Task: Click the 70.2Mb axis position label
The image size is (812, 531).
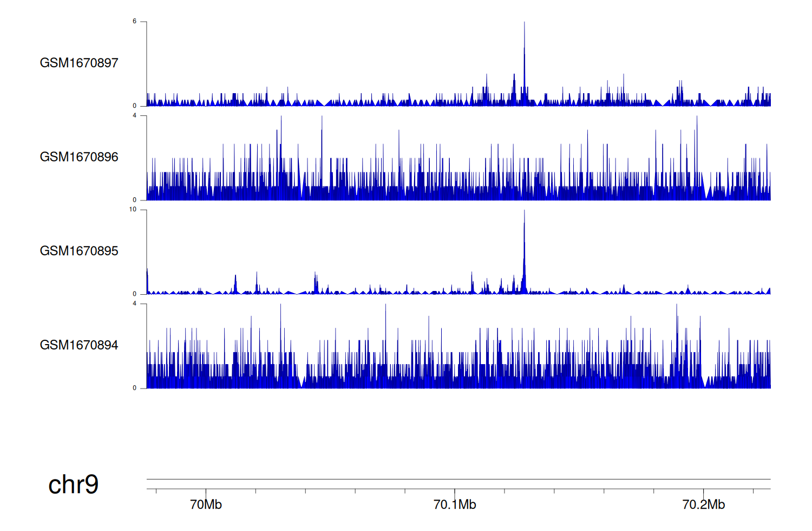Action: [703, 504]
